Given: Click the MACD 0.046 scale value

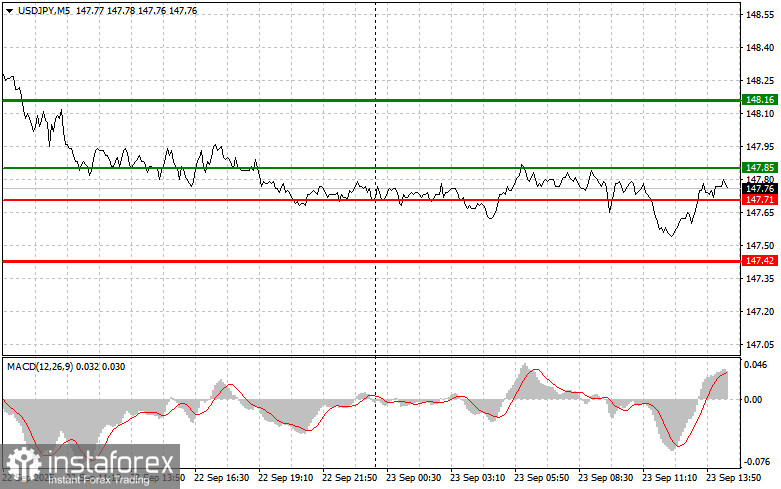Looking at the screenshot, I should pos(755,365).
